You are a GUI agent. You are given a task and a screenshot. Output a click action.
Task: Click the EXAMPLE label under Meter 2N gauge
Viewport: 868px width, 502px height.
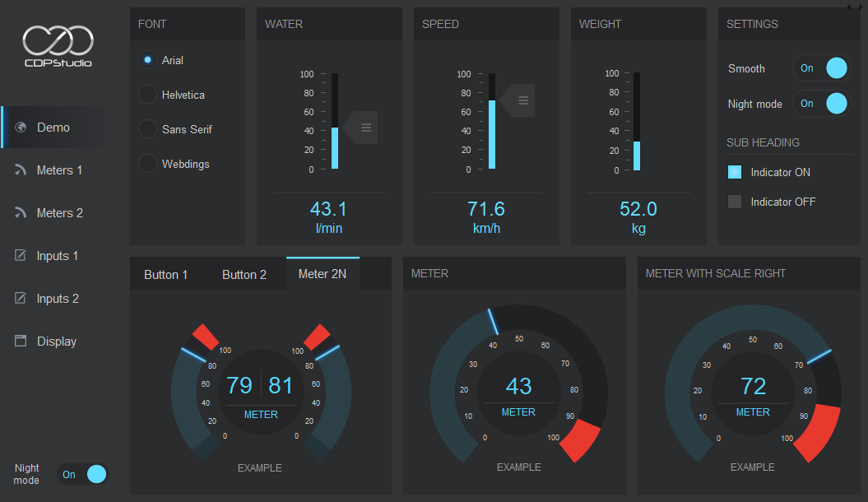[x=260, y=467]
